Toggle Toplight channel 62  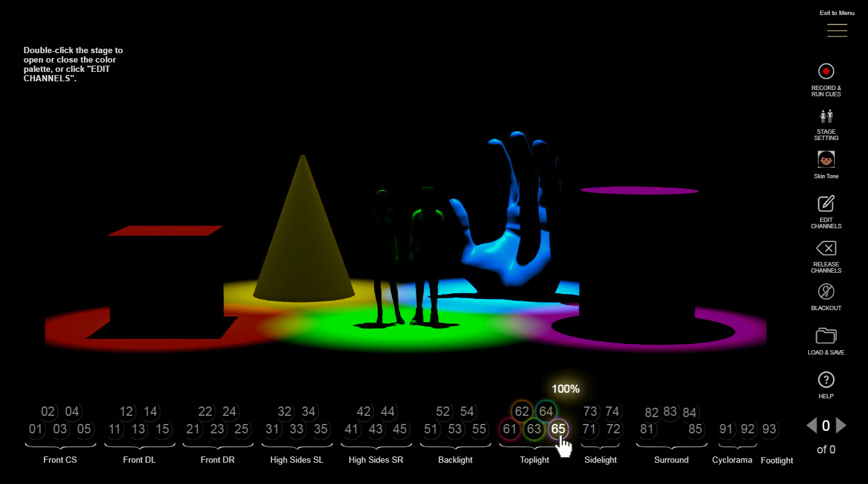point(522,411)
